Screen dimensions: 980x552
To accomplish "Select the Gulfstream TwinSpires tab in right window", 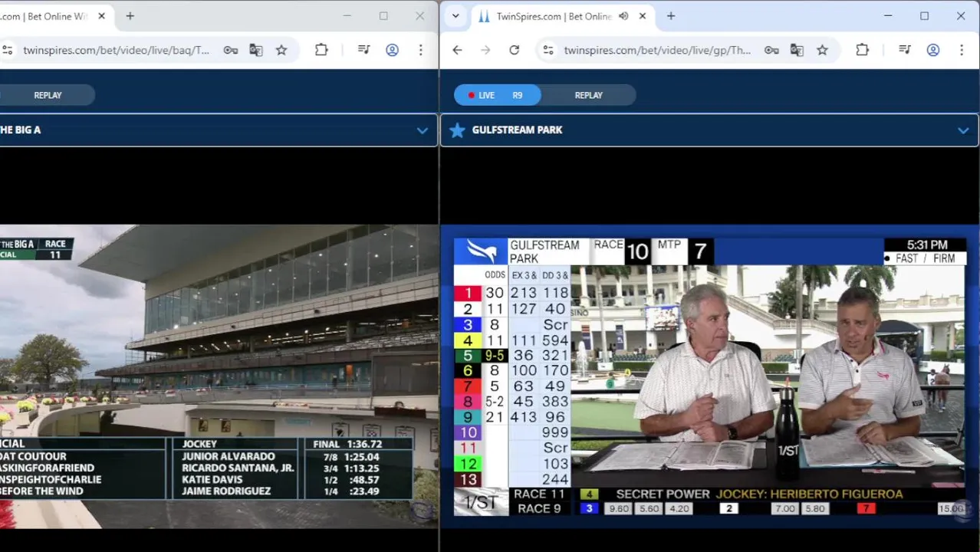I will [554, 16].
